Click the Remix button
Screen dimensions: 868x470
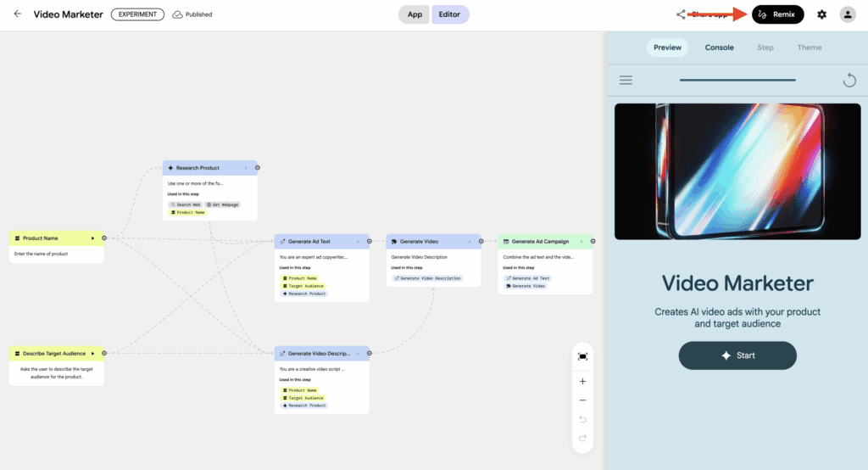pyautogui.click(x=777, y=14)
